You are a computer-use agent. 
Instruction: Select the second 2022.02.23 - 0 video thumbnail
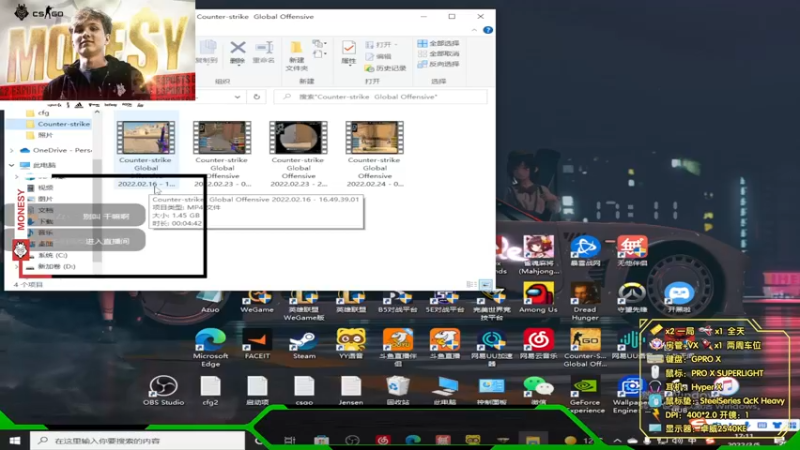222,137
